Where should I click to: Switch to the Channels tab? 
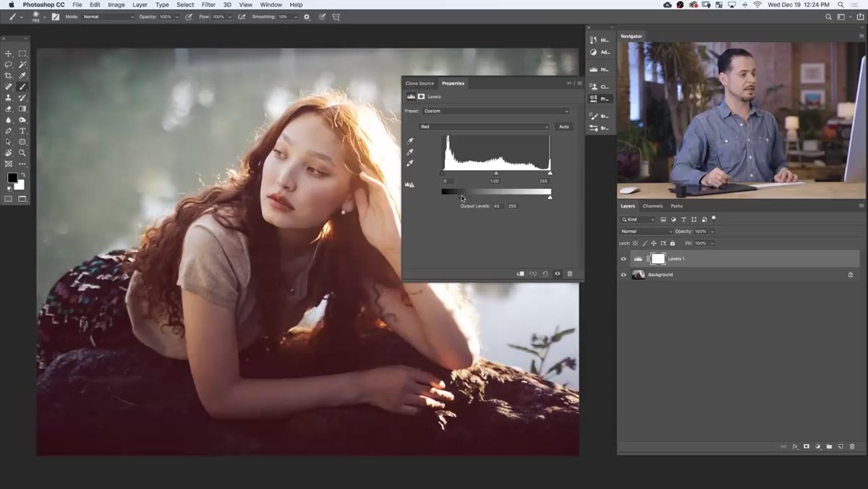[x=652, y=206]
